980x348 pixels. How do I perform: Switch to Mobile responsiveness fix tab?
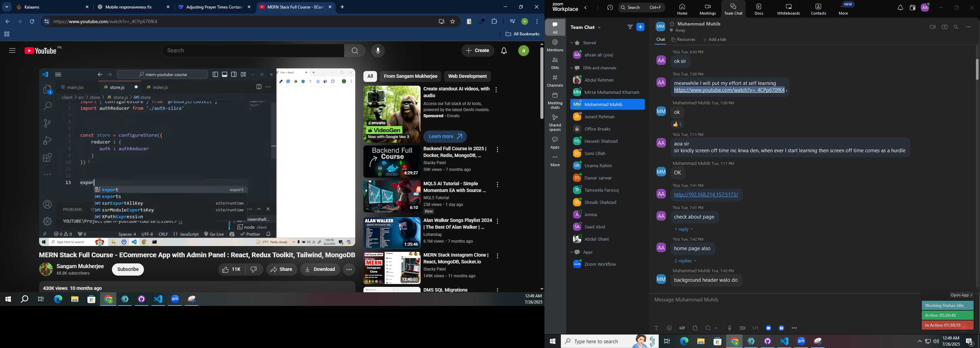pyautogui.click(x=133, y=7)
